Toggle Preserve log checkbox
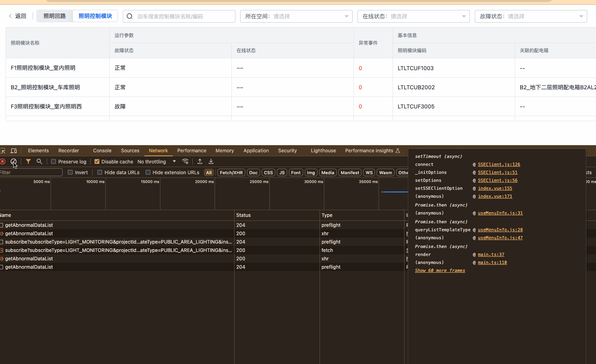 53,161
